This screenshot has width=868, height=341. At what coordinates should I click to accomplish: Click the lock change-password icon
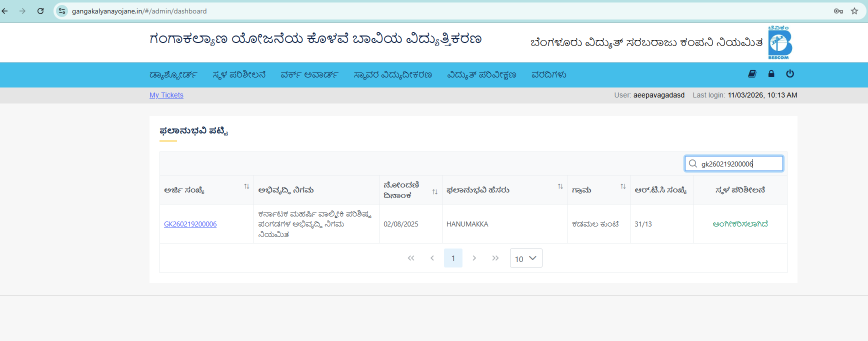771,74
